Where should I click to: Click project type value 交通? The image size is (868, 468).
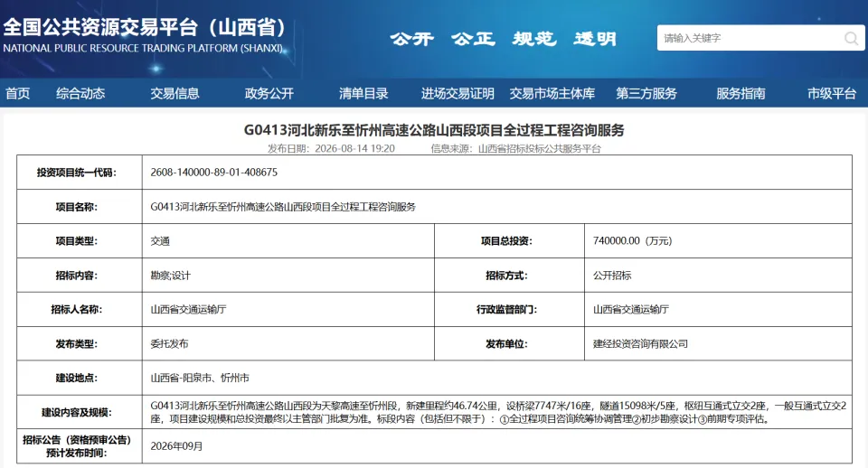click(x=160, y=241)
